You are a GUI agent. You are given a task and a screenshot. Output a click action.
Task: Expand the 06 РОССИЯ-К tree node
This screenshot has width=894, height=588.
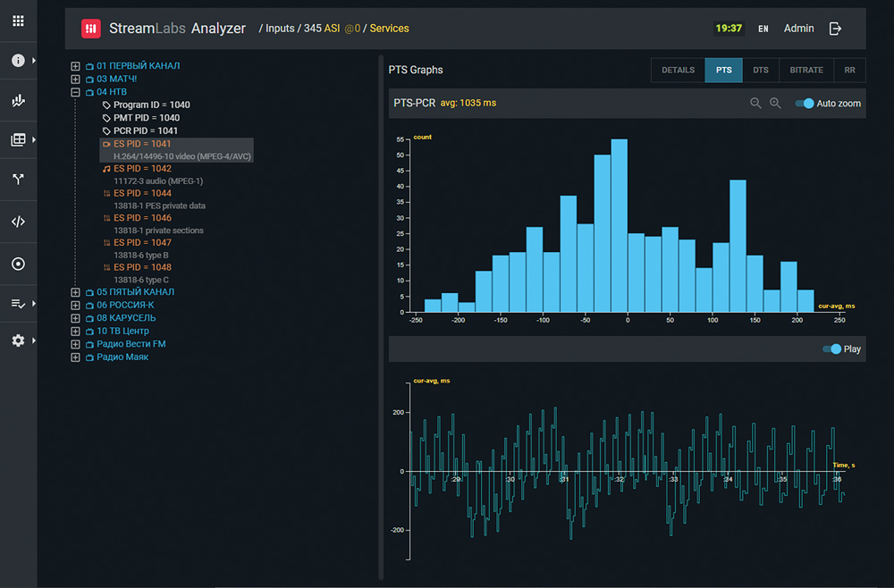point(76,305)
